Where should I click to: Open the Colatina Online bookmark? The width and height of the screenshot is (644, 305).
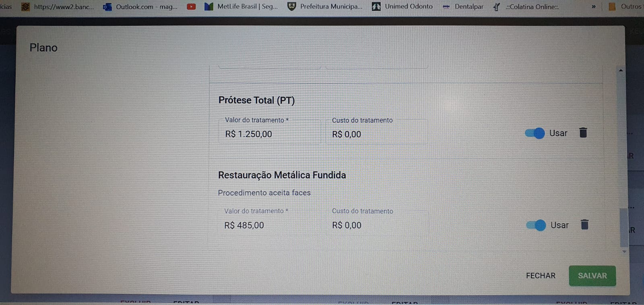click(526, 6)
